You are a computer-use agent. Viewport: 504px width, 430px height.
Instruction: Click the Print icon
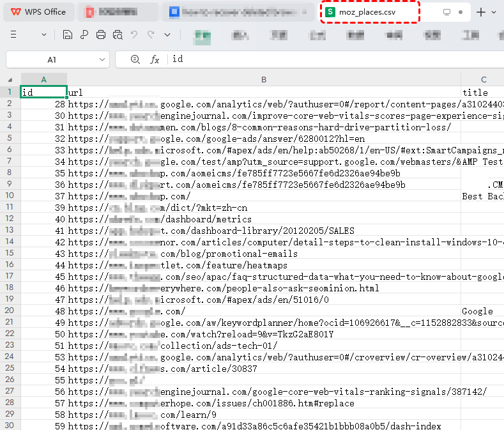click(x=101, y=35)
